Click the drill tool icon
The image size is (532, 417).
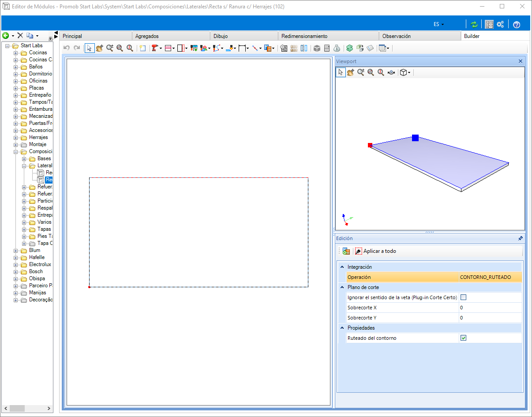coord(154,48)
